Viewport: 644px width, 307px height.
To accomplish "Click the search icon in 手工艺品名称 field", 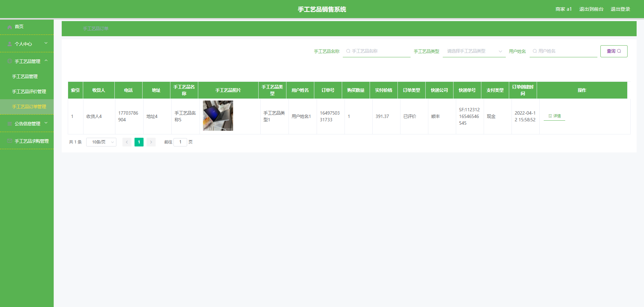I will coord(348,51).
